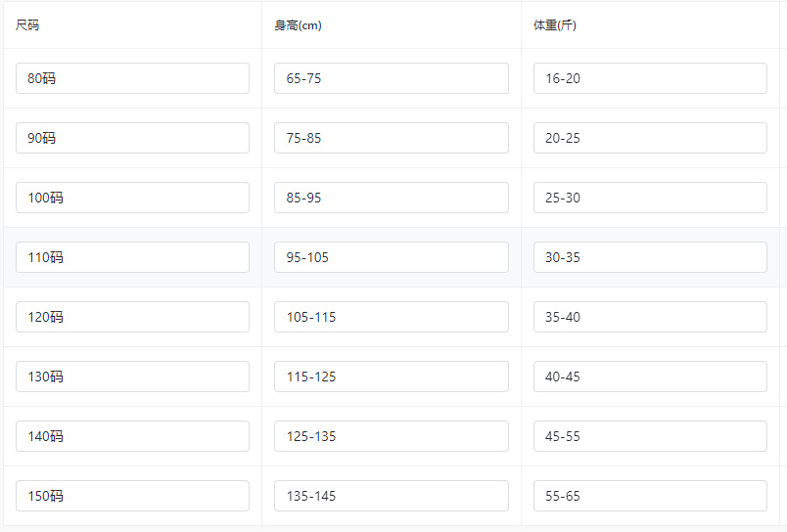
Task: Click the 125-135 height input
Action: point(391,436)
